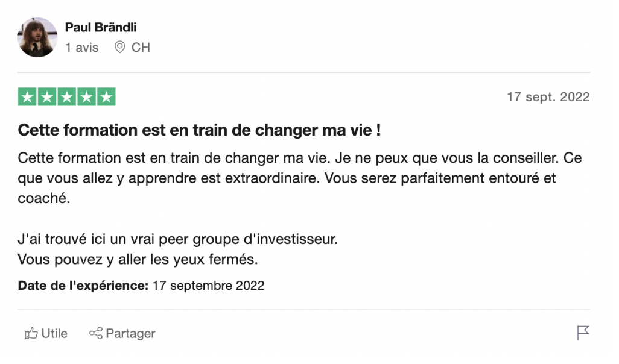Share the review via Partager
Viewport: 619px width, 364px height.
[x=122, y=333]
